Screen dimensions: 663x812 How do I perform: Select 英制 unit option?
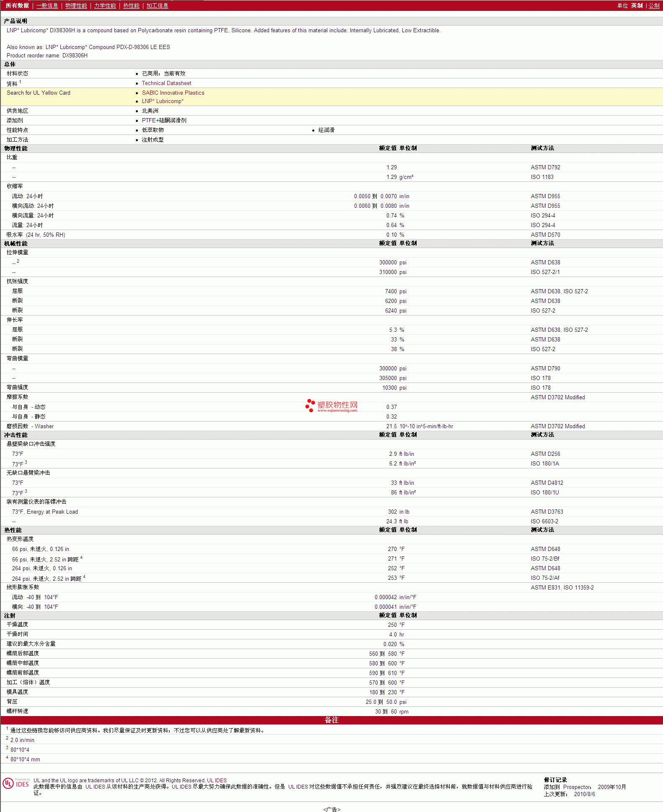(637, 5)
